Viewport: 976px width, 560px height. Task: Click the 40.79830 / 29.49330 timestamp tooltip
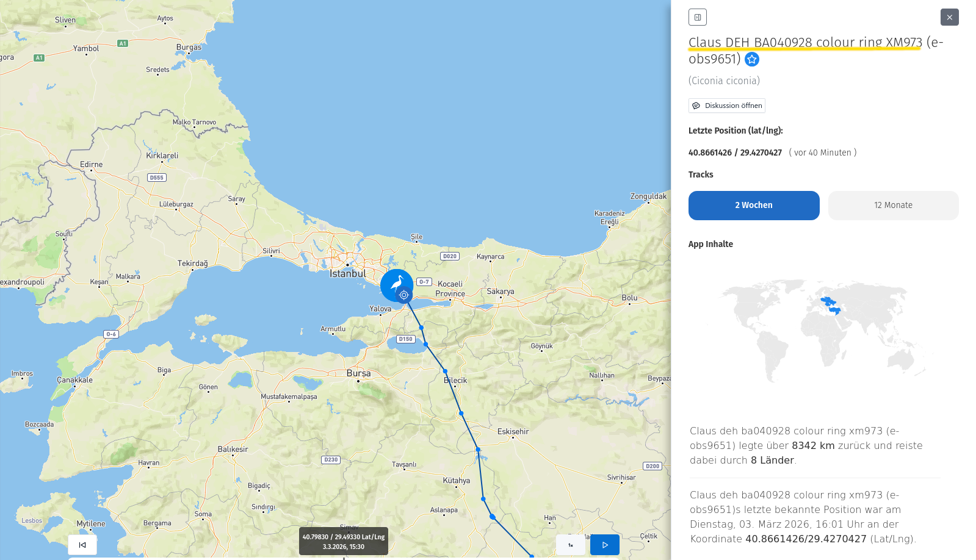pyautogui.click(x=344, y=541)
